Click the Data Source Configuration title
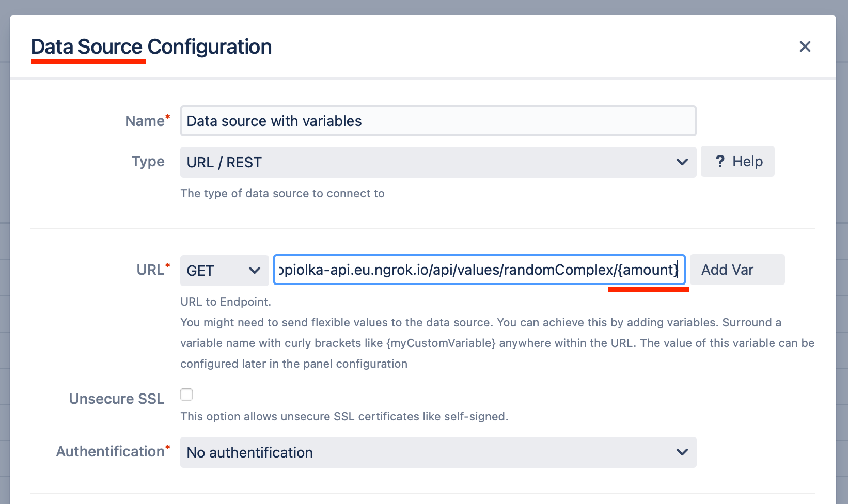This screenshot has height=504, width=848. pyautogui.click(x=151, y=46)
